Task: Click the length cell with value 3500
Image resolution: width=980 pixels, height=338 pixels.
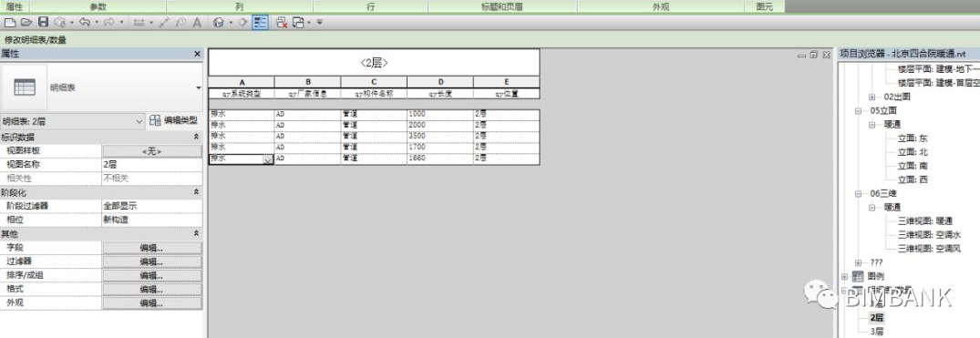Action: (x=440, y=136)
